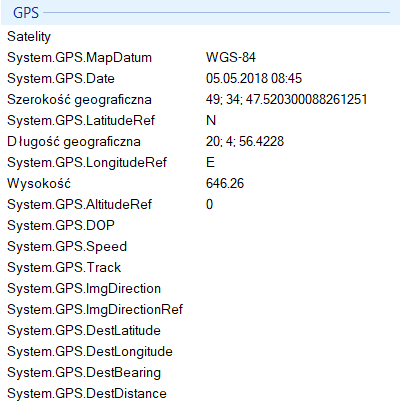
Task: Select the longitude value 20; 4; 56.4228
Action: 245,141
